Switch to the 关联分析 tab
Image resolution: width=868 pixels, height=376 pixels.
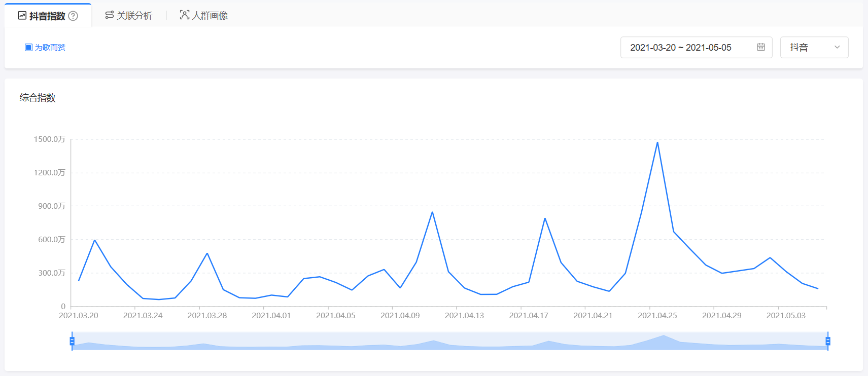tap(134, 16)
